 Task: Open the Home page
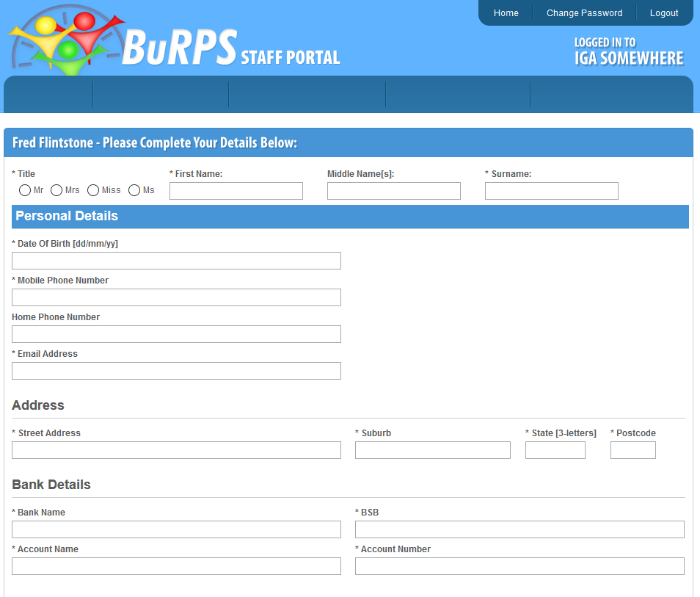[x=506, y=12]
